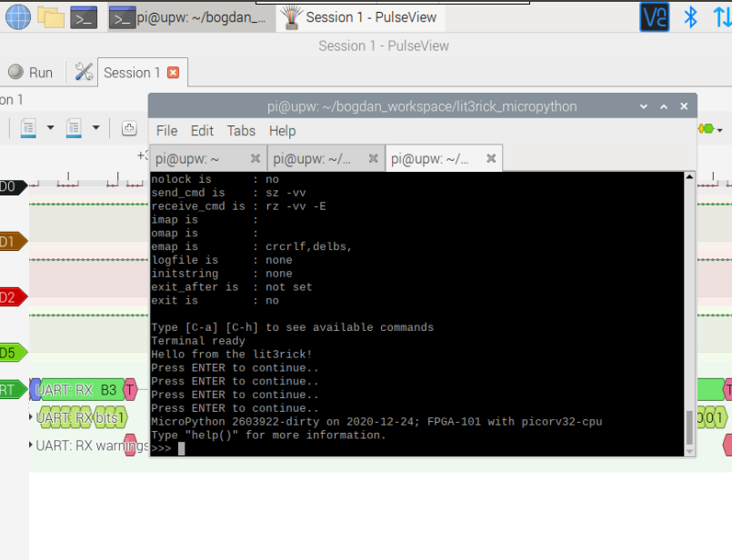Click the terminal vertical scrollbar thumb

coord(689,428)
